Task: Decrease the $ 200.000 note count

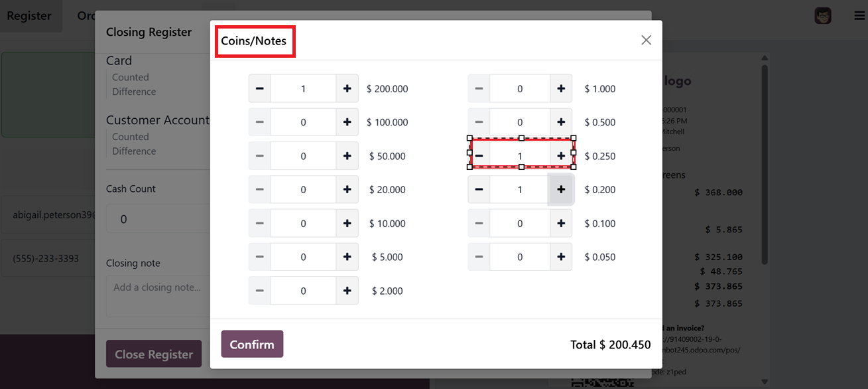Action: (x=259, y=88)
